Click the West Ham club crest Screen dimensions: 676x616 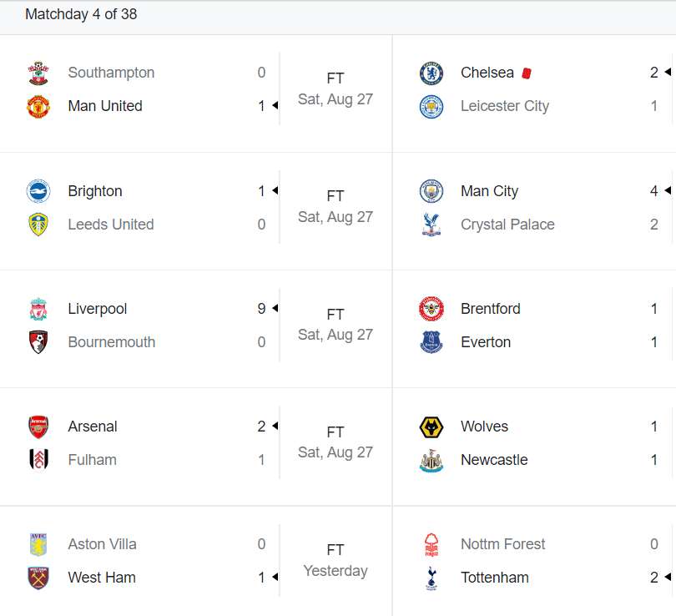[38, 578]
